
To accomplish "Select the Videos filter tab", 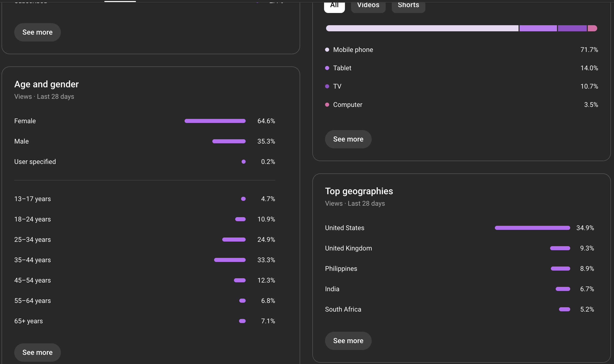I will (x=368, y=6).
